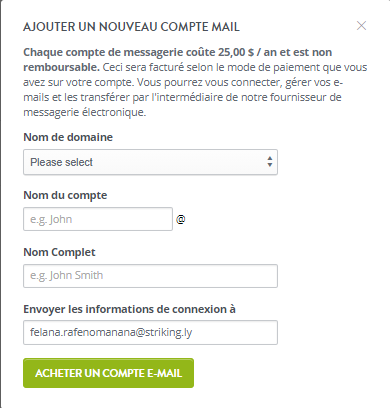Click the Acheter un compte e-mail button

(x=108, y=373)
